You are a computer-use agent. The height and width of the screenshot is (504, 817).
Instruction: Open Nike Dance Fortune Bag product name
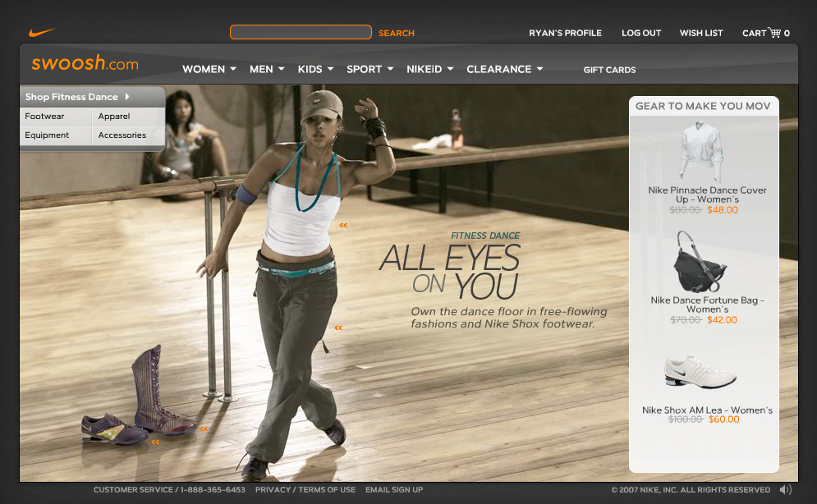(707, 305)
